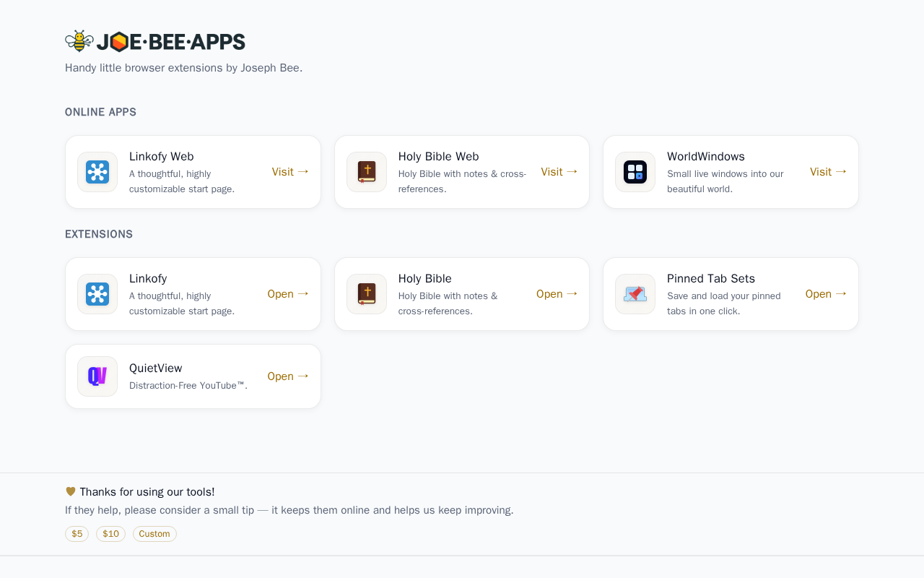
Task: Visit the Holy Bible Web app
Action: tap(559, 172)
